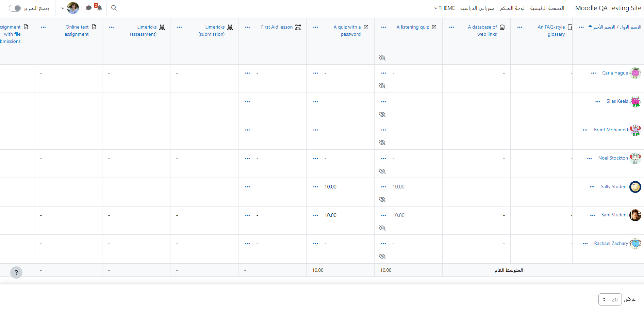The height and width of the screenshot is (314, 644).
Task: Open Sam Student's listening quiz grade menu
Action: pos(384,216)
